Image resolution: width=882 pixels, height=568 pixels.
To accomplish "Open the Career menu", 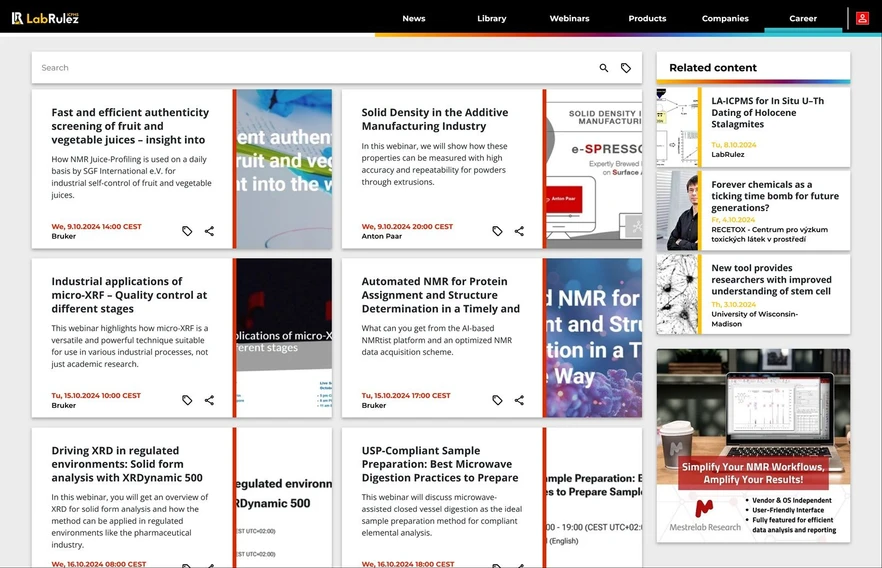I will pos(803,19).
